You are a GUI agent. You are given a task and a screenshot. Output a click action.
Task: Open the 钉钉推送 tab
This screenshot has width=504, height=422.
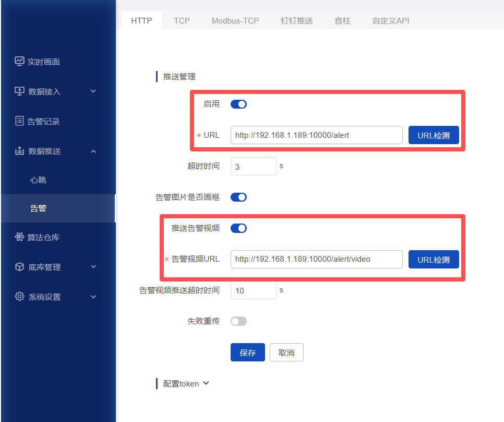pyautogui.click(x=296, y=21)
